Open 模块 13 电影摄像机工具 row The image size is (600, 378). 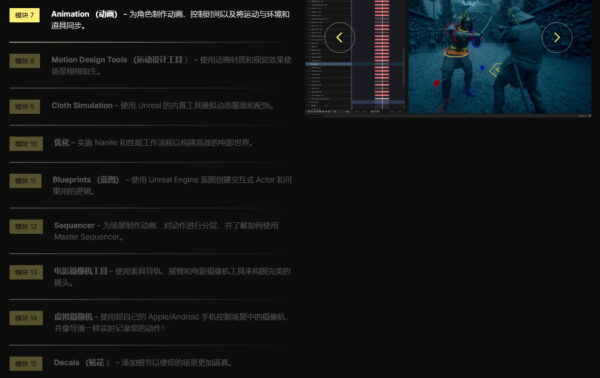(x=151, y=277)
